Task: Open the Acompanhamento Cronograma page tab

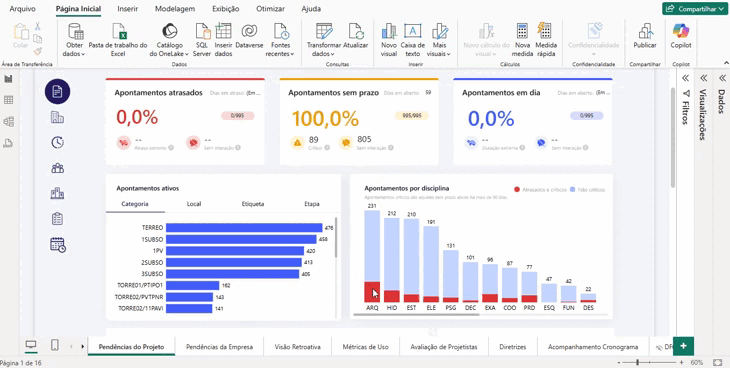Action: pos(593,347)
